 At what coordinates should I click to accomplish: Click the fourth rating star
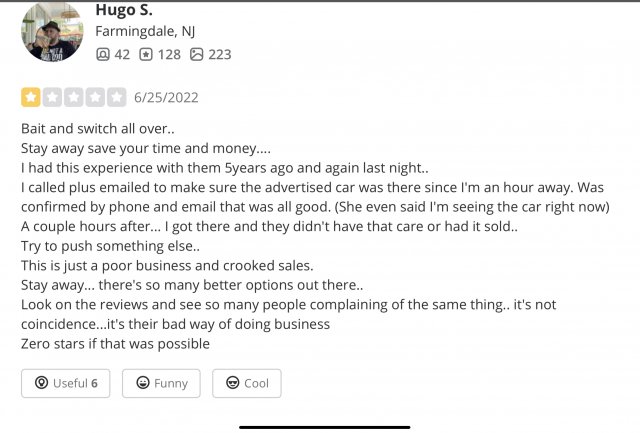[96, 97]
